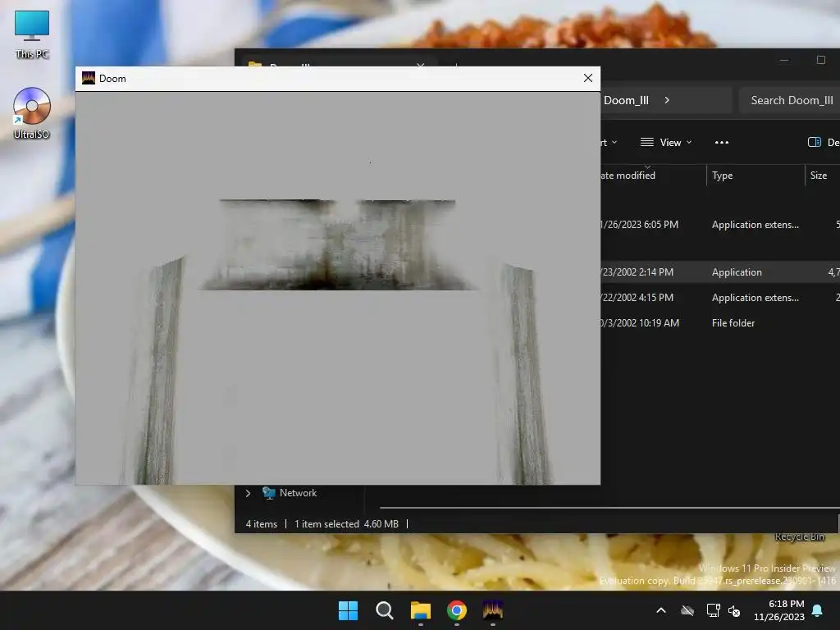
Task: Select the File folder row
Action: [720, 323]
